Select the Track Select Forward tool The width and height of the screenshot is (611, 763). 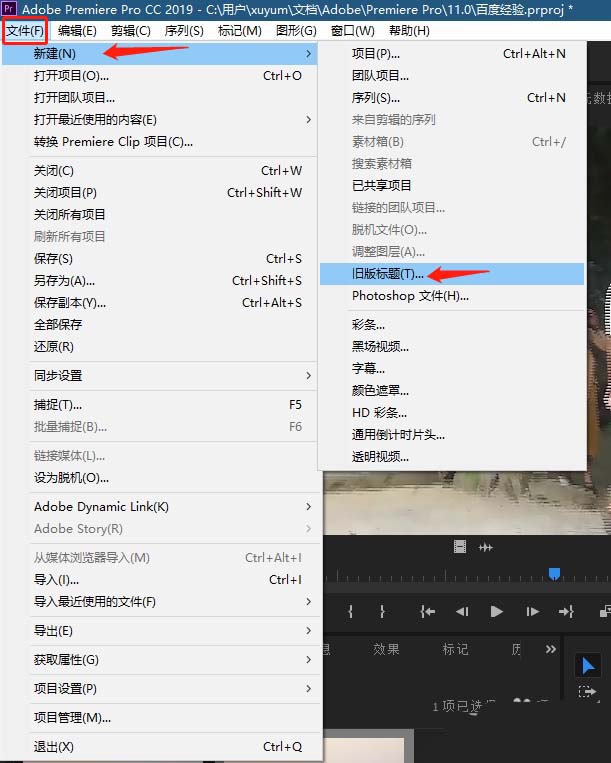[588, 691]
